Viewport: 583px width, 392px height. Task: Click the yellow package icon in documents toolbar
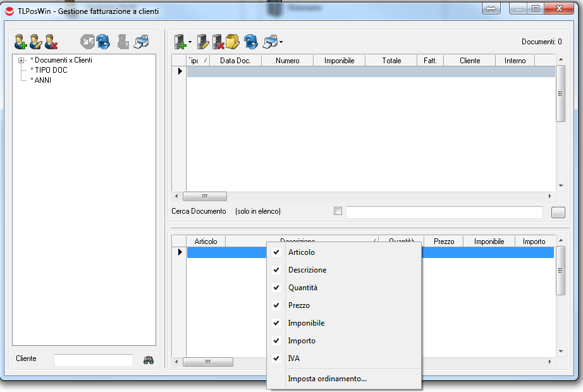click(x=233, y=42)
